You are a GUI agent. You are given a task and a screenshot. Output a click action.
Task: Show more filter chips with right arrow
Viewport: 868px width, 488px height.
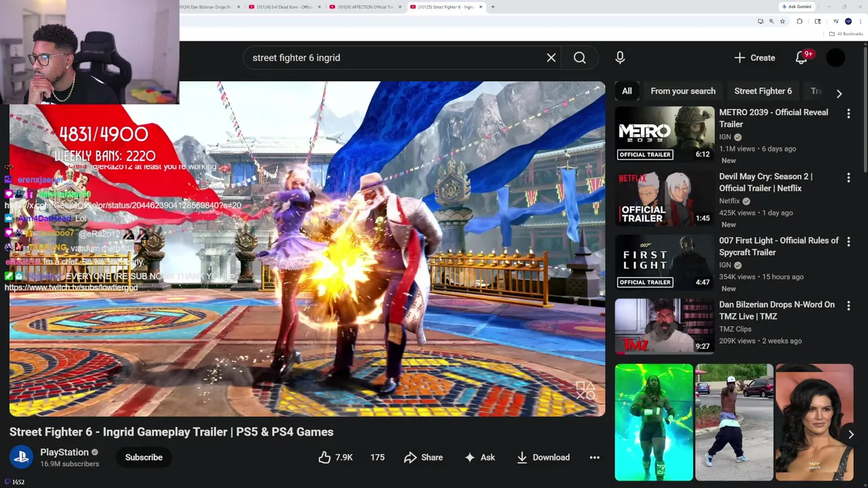pos(839,94)
